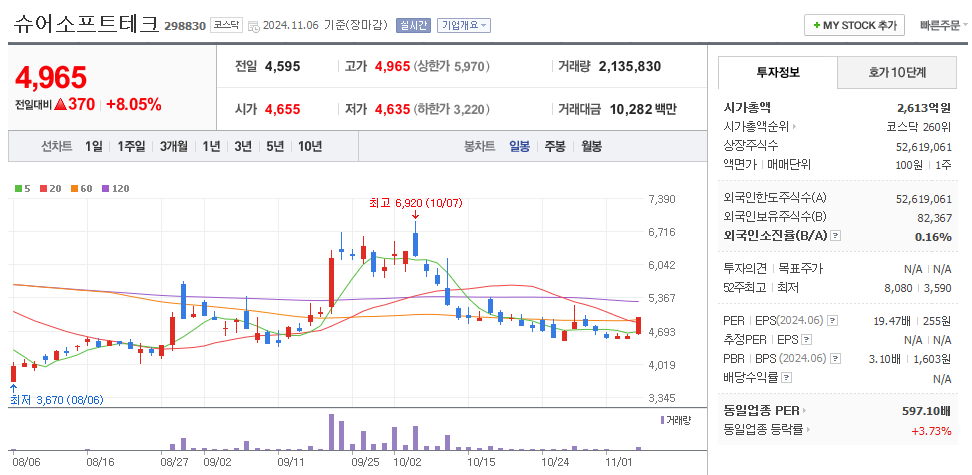Select the 1일 line chart period
The width and height of the screenshot is (972, 475).
[94, 146]
